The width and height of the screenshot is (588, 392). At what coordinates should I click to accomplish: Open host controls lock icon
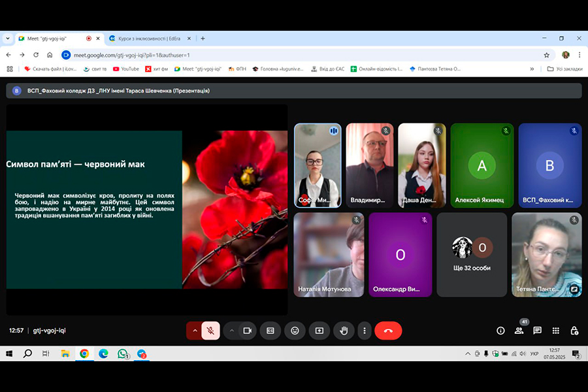[574, 331]
